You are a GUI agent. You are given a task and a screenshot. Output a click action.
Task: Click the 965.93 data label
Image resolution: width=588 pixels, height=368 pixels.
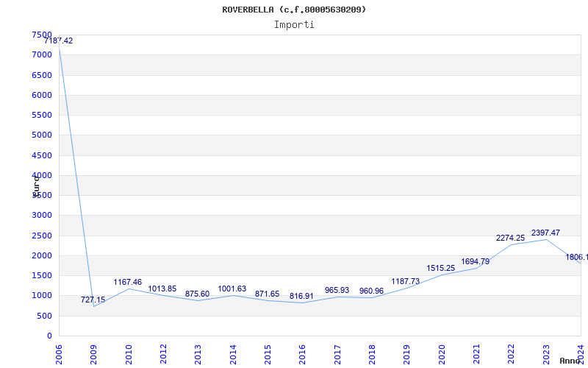point(337,290)
